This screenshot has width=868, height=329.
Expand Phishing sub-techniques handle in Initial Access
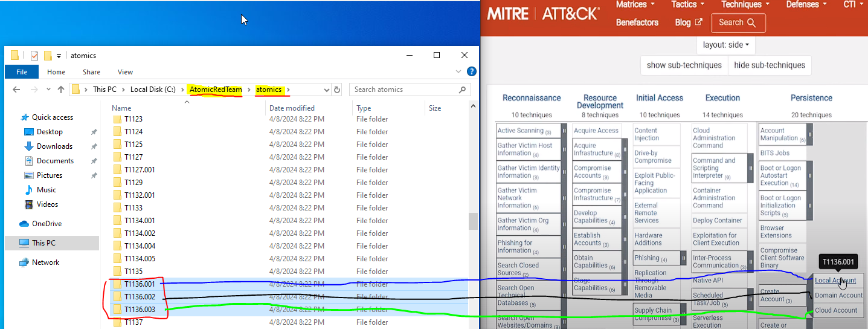(x=684, y=258)
